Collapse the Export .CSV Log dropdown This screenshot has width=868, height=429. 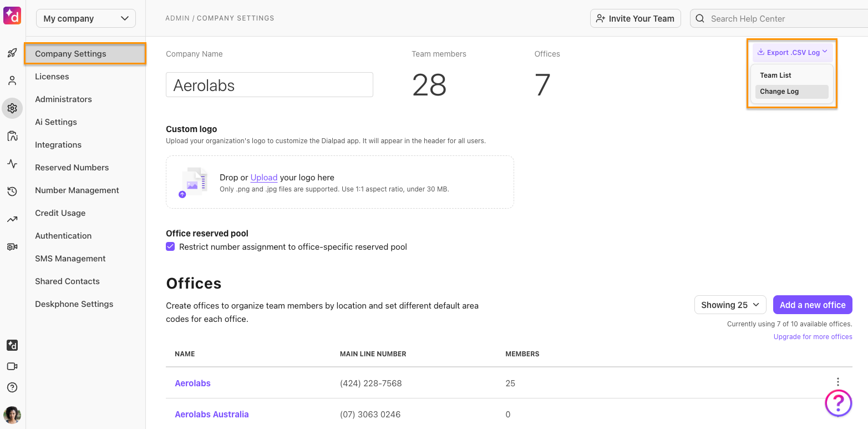coord(792,52)
